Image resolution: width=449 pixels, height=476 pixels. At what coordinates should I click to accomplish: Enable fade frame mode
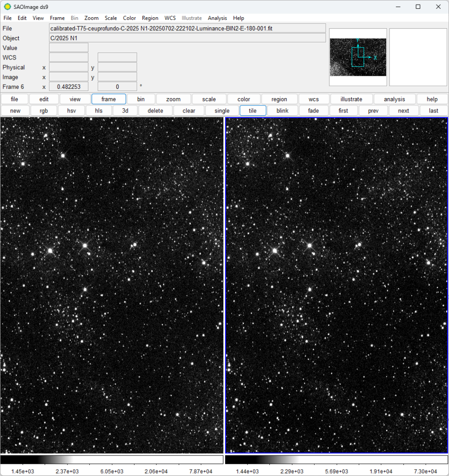(314, 111)
